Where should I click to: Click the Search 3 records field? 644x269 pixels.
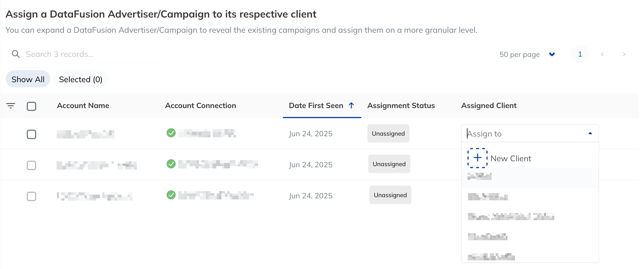pos(86,54)
